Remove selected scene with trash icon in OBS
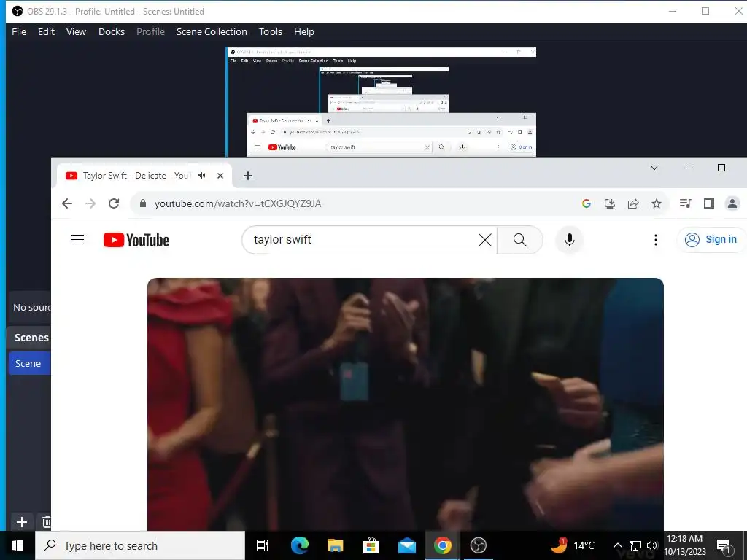The height and width of the screenshot is (560, 747). point(46,522)
